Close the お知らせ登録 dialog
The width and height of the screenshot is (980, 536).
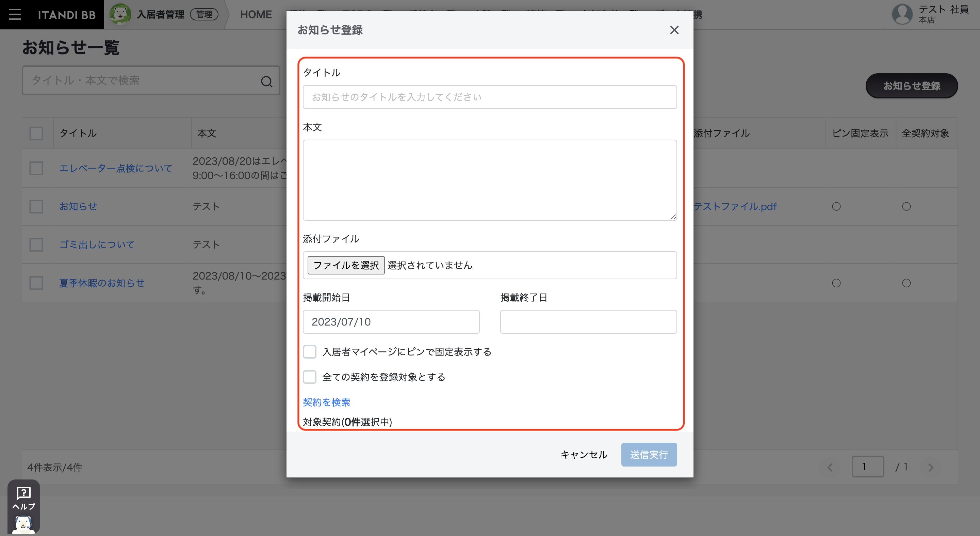click(674, 30)
